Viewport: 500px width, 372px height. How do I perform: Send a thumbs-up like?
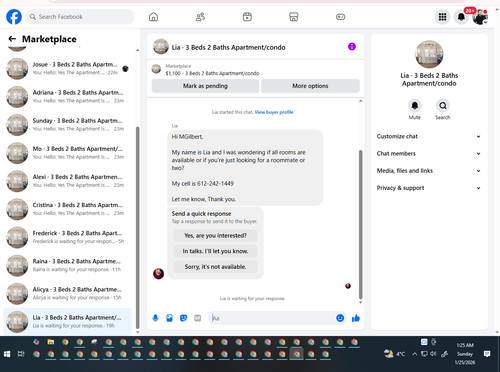[x=356, y=318]
